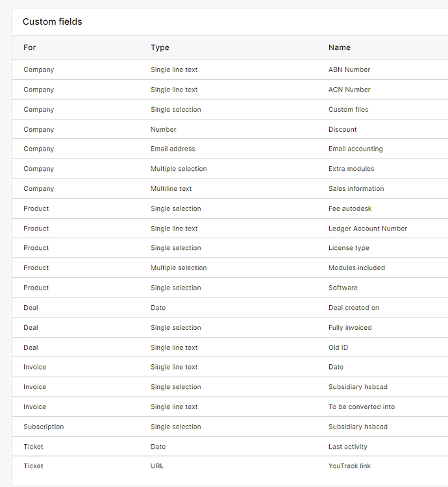The image size is (448, 487).
Task: Open the Email accounting field
Action: (230, 149)
